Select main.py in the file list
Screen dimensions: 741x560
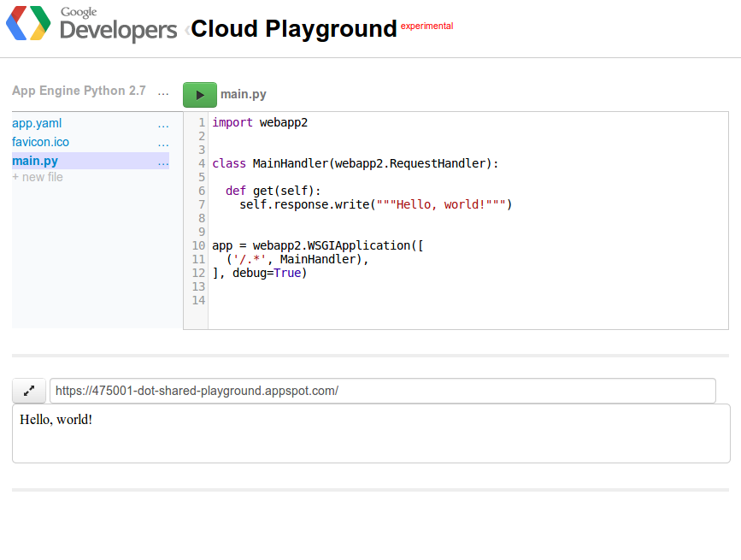pyautogui.click(x=35, y=161)
